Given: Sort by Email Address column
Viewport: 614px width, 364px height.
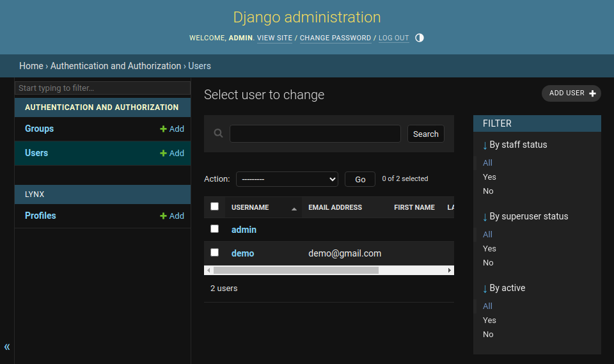Looking at the screenshot, I should click(x=335, y=207).
